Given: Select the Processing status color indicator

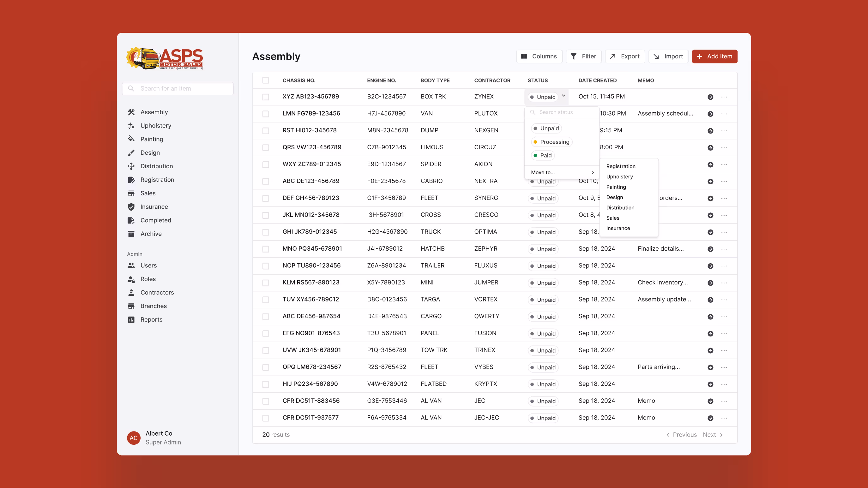Looking at the screenshot, I should (536, 142).
